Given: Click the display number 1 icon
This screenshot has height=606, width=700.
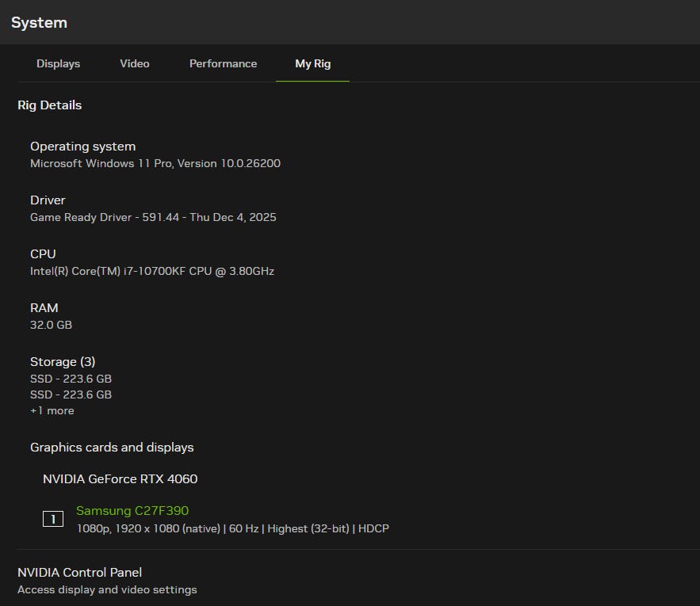Looking at the screenshot, I should (x=52, y=519).
